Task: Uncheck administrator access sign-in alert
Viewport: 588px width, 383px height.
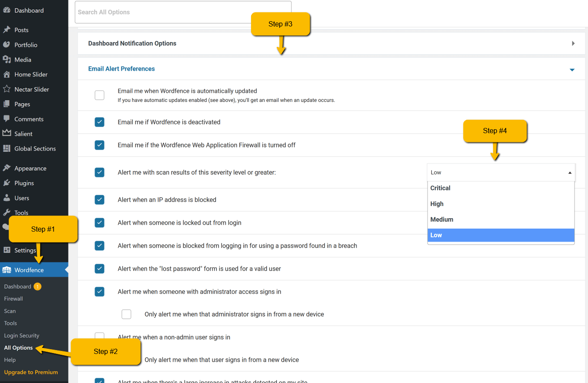Action: [100, 291]
